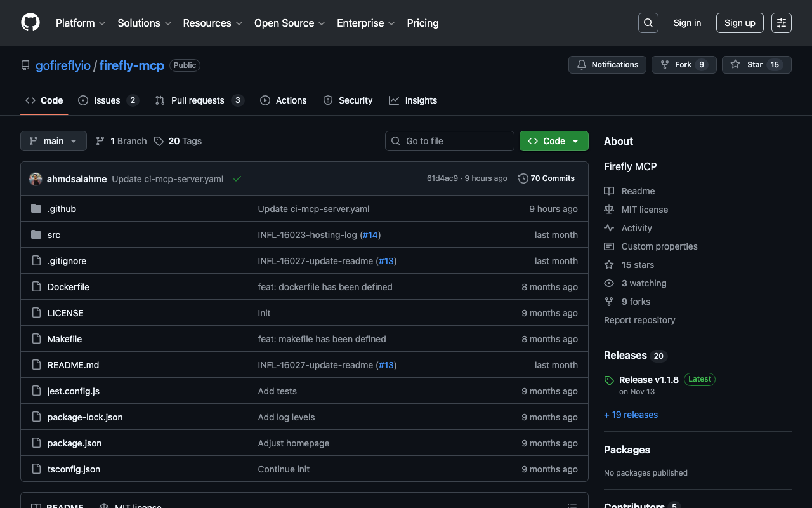This screenshot has width=812, height=508.
Task: Open search with magnifier icon
Action: click(648, 23)
